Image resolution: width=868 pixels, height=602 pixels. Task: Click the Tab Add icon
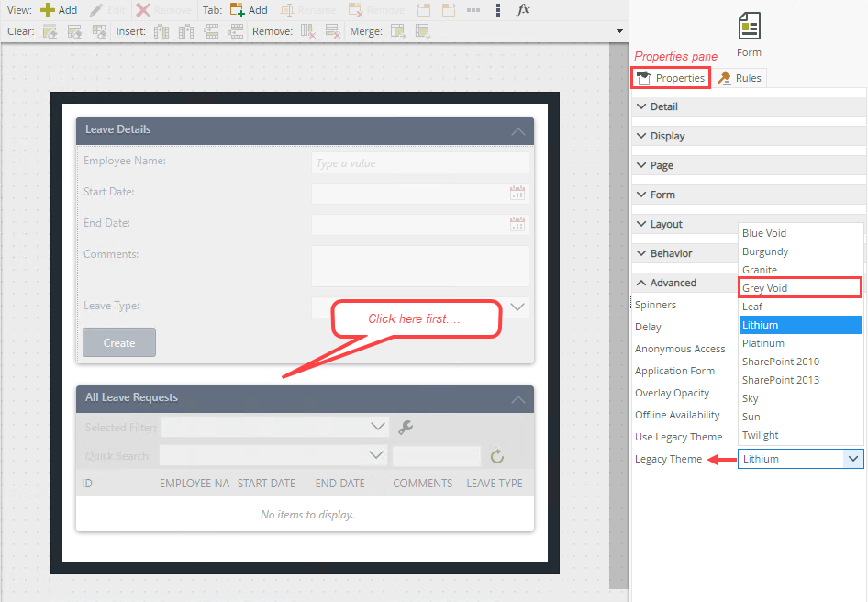click(x=237, y=10)
